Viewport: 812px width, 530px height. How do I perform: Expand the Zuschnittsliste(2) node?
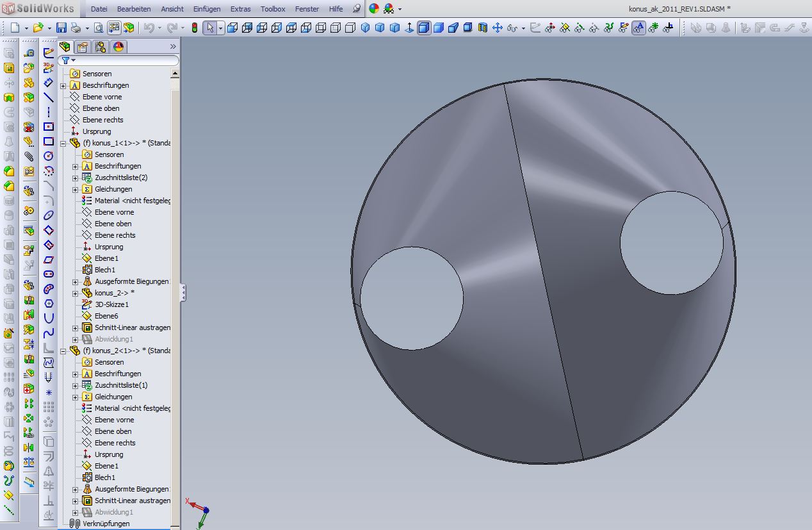[76, 178]
